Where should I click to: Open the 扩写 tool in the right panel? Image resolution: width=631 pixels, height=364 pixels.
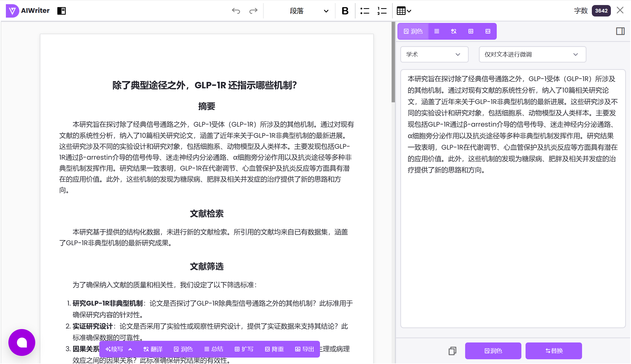[x=470, y=31]
